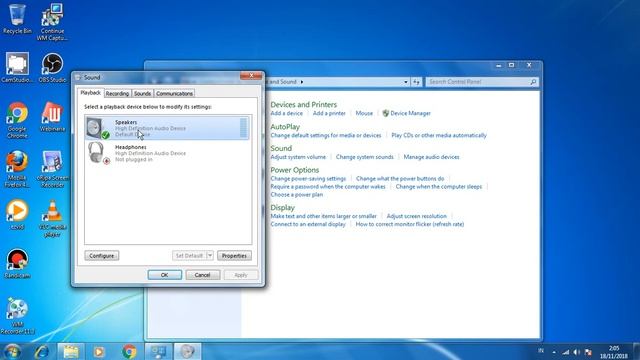Open WM Recorder desktop shortcut

(17, 316)
